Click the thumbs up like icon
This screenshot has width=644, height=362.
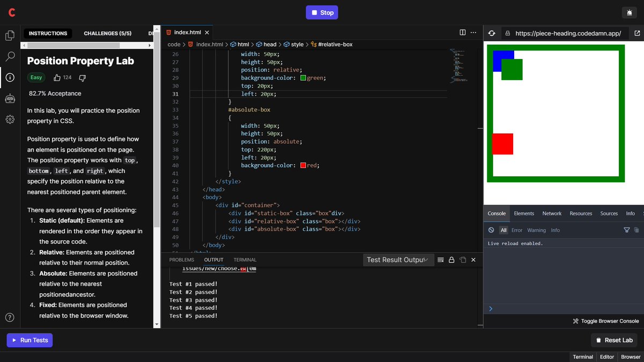[x=57, y=78]
